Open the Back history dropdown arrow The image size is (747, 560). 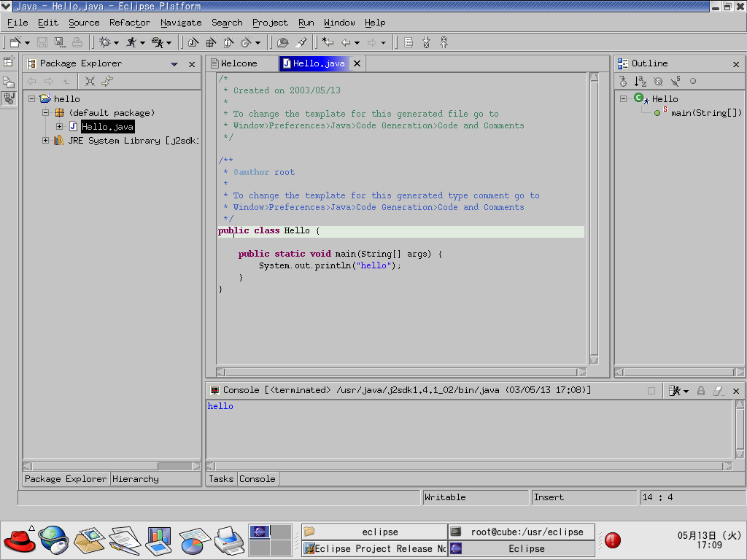click(x=357, y=43)
